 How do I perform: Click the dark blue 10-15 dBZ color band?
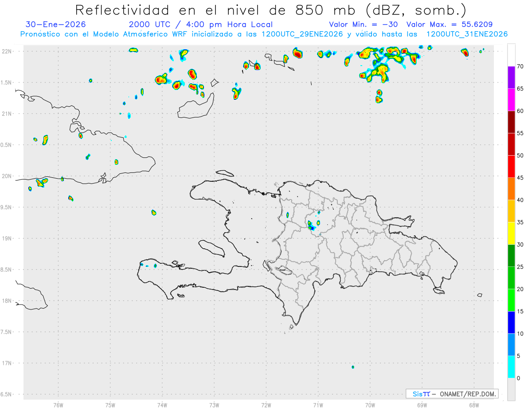click(511, 322)
